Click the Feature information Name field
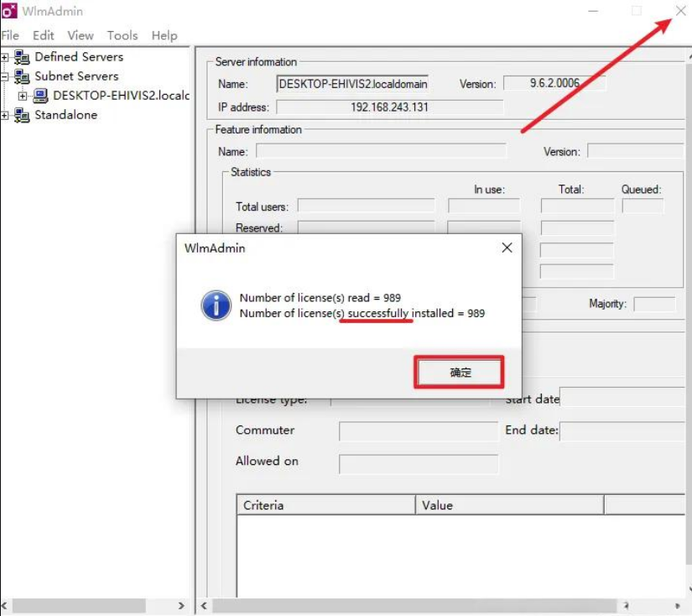 point(382,151)
